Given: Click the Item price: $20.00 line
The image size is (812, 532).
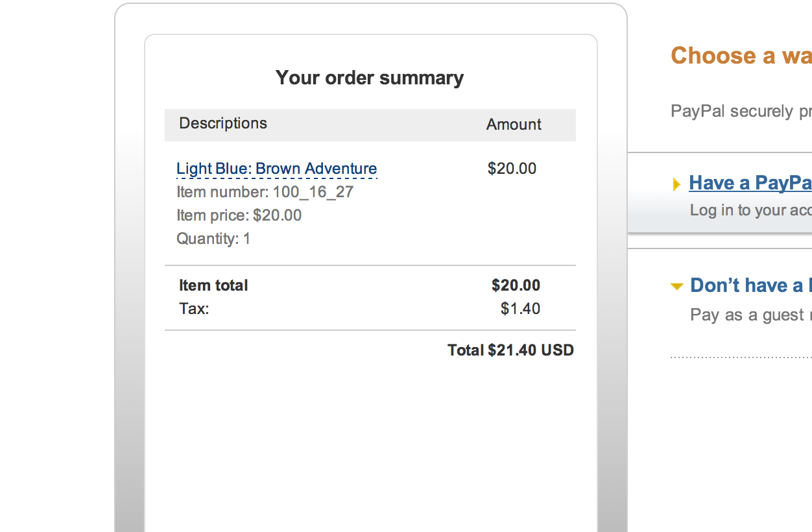Looking at the screenshot, I should [239, 215].
